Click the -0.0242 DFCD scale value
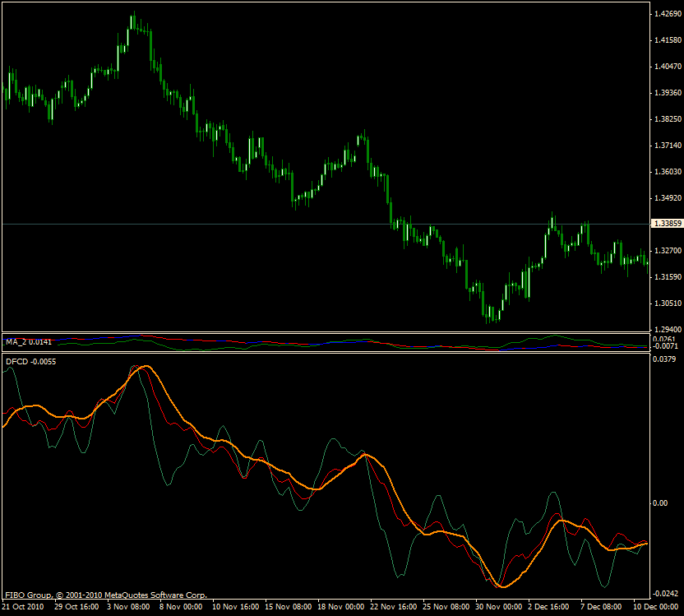 coord(665,594)
